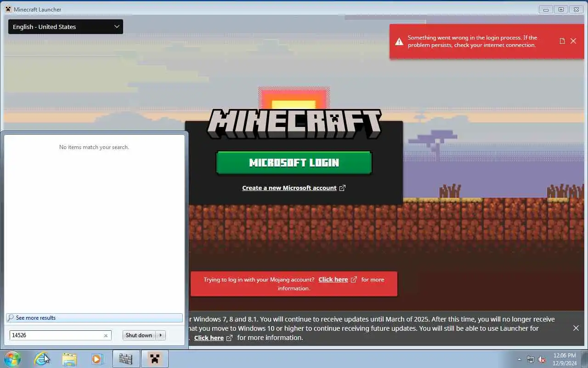
Task: Open Windows Explorer folder in taskbar
Action: [x=69, y=359]
